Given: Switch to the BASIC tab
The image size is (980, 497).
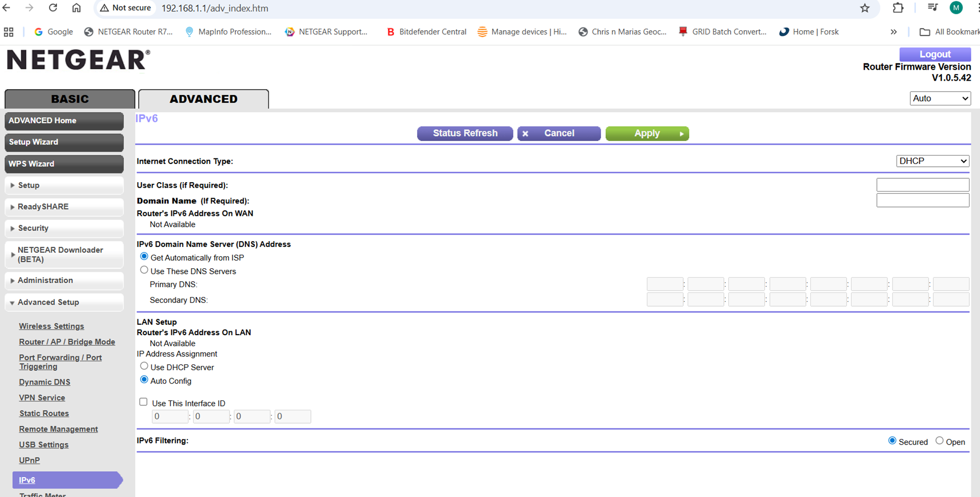Looking at the screenshot, I should [x=70, y=99].
